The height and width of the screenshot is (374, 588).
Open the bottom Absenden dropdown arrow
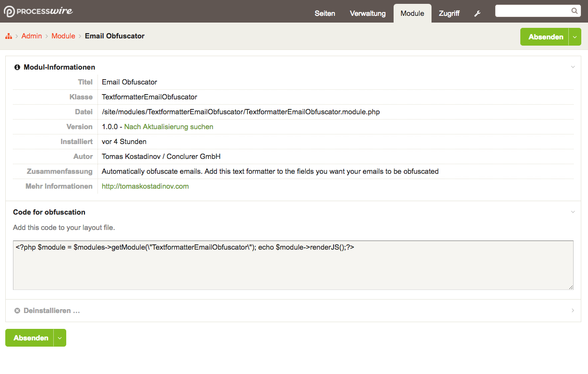(x=60, y=338)
